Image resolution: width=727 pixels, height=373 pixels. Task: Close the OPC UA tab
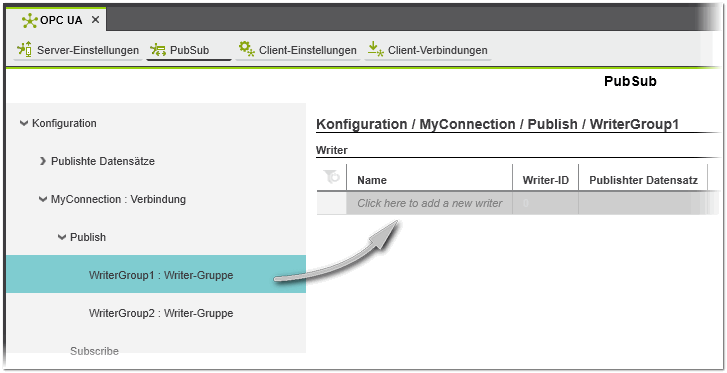click(x=95, y=20)
